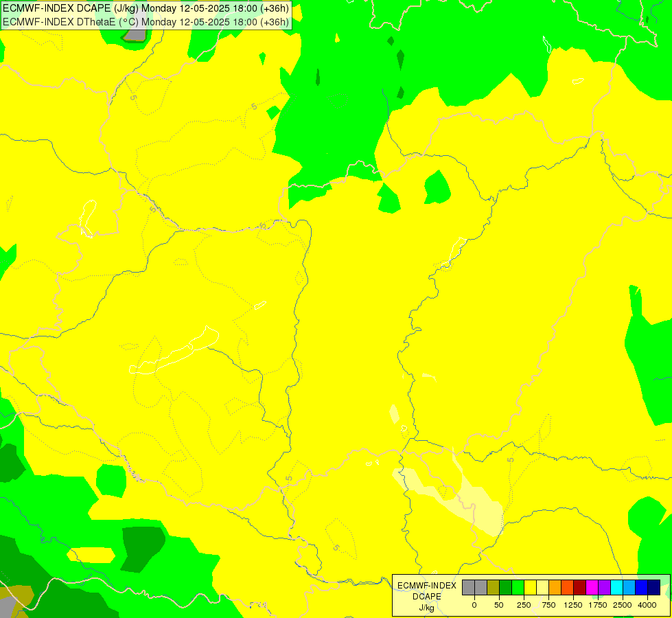The height and width of the screenshot is (618, 672).
Task: Pick the light blue legend swatch
Action: click(x=629, y=588)
